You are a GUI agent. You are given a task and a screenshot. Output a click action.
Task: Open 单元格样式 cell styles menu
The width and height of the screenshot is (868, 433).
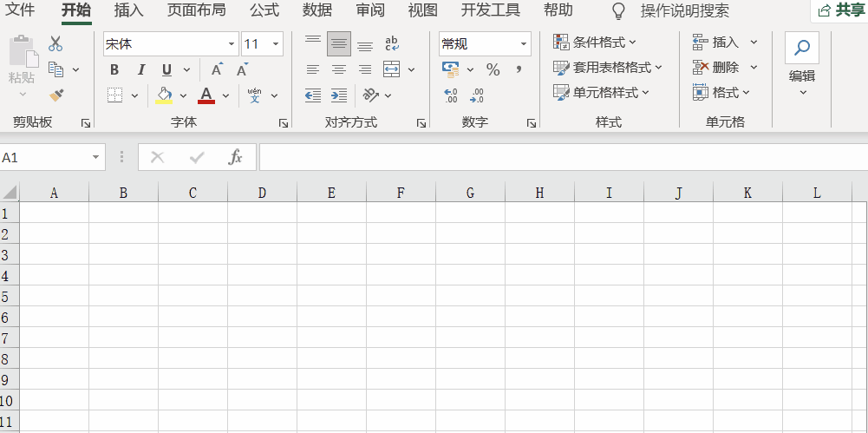tap(601, 93)
